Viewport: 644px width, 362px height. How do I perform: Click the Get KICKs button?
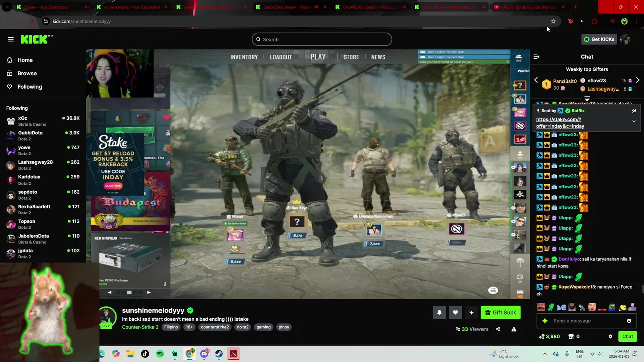coord(599,39)
